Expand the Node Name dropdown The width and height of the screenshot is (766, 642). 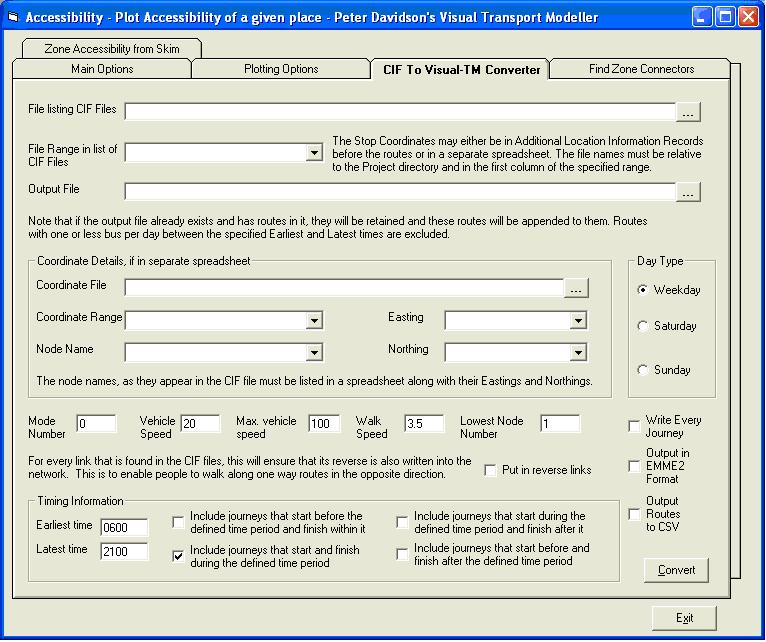tap(314, 353)
